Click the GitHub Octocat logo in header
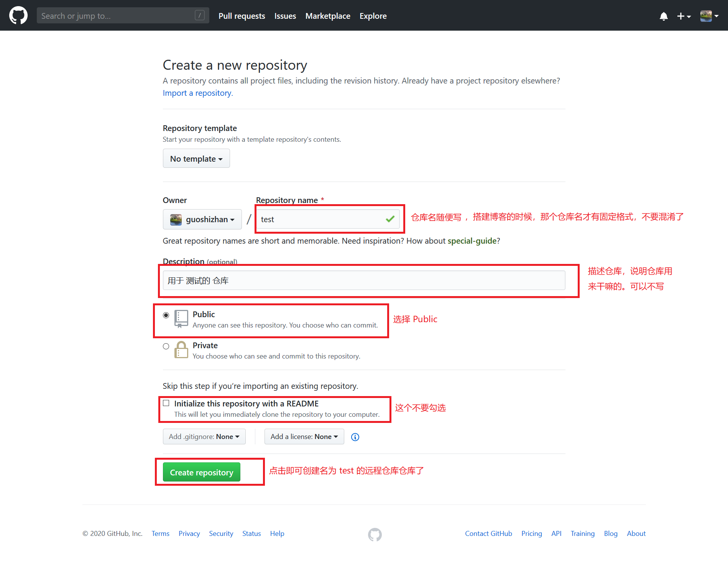 18,16
